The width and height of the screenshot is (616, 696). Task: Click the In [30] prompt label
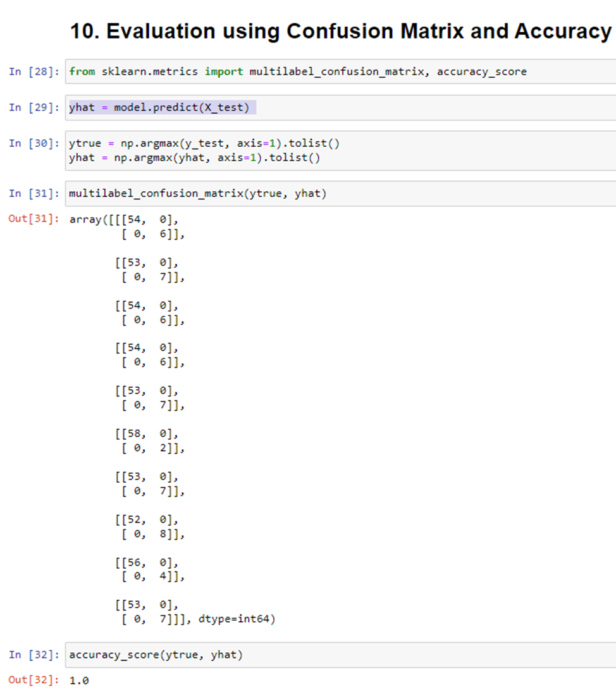[x=34, y=144]
